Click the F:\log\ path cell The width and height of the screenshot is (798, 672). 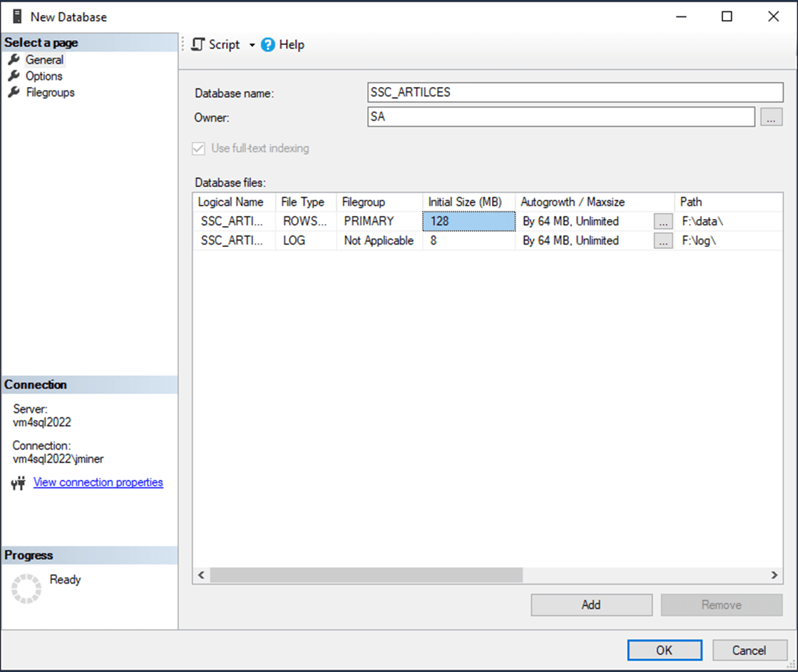[728, 241]
